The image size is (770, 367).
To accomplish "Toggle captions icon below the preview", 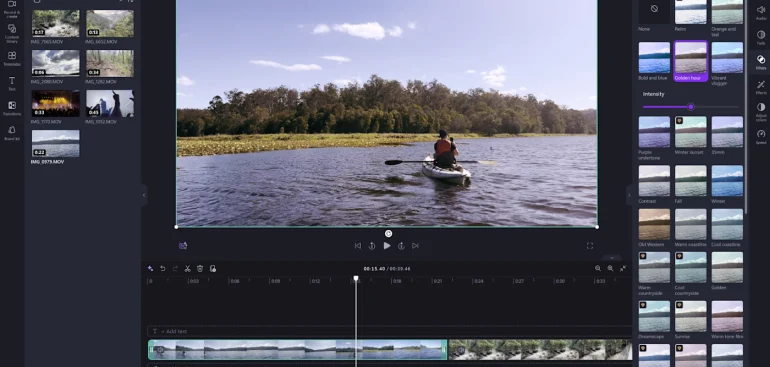I will pos(183,246).
